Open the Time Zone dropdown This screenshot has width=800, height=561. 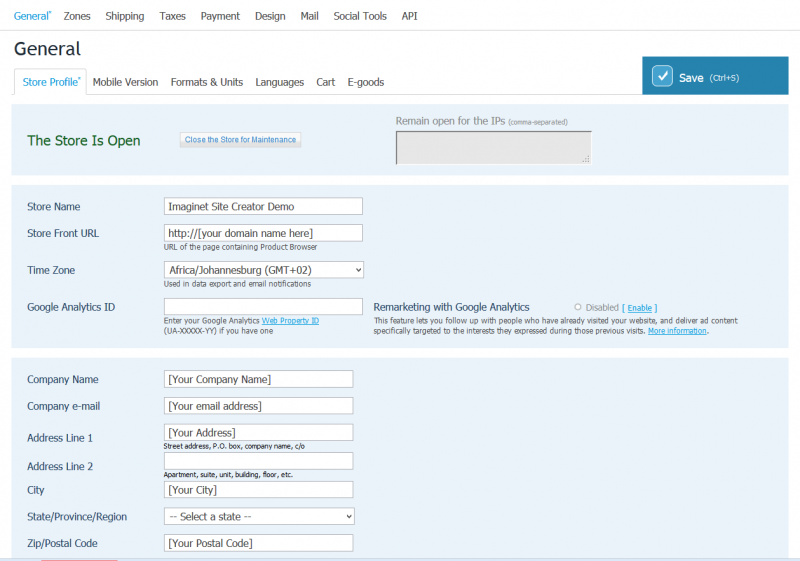[264, 270]
